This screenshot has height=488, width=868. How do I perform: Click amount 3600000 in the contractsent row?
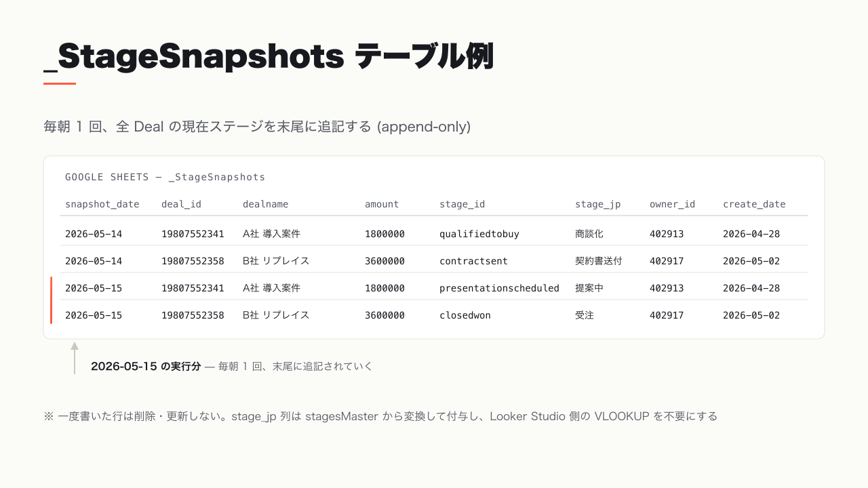[384, 261]
